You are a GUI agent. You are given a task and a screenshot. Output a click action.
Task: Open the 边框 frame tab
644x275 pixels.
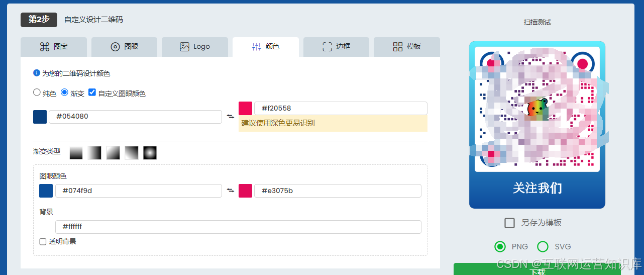point(336,47)
